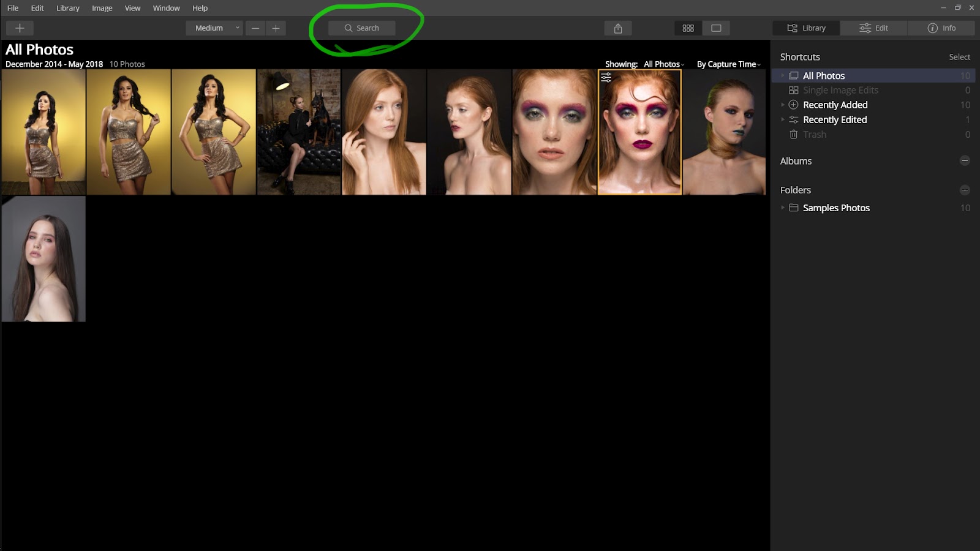Screen dimensions: 980x551
Task: Select third photo, woman with hand on hip
Action: pos(214,132)
